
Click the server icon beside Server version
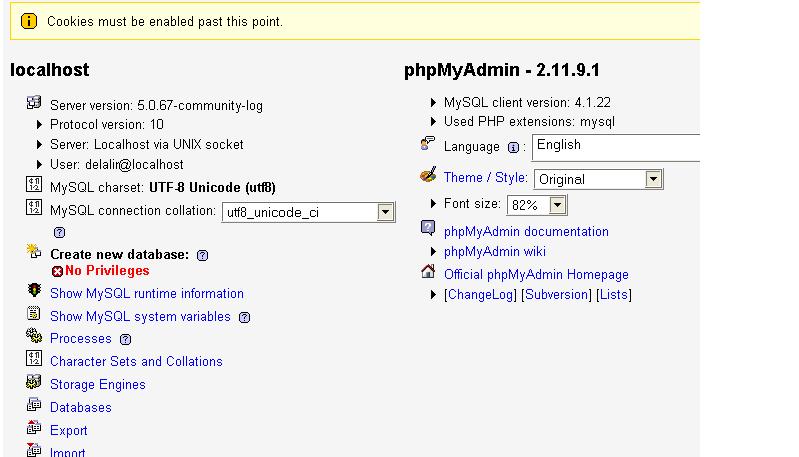(34, 102)
